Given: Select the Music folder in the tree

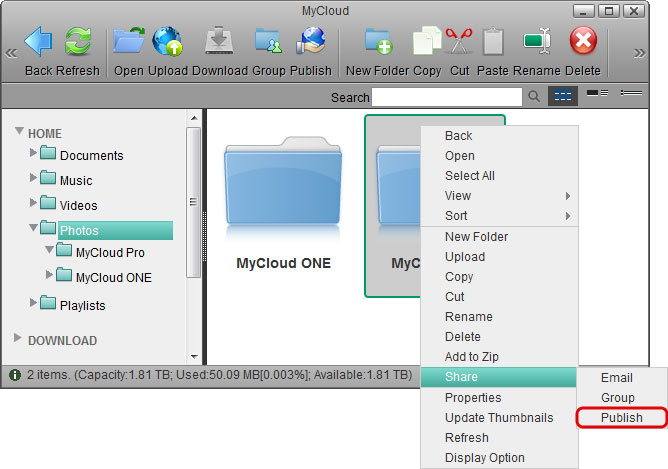Looking at the screenshot, I should click(x=75, y=181).
